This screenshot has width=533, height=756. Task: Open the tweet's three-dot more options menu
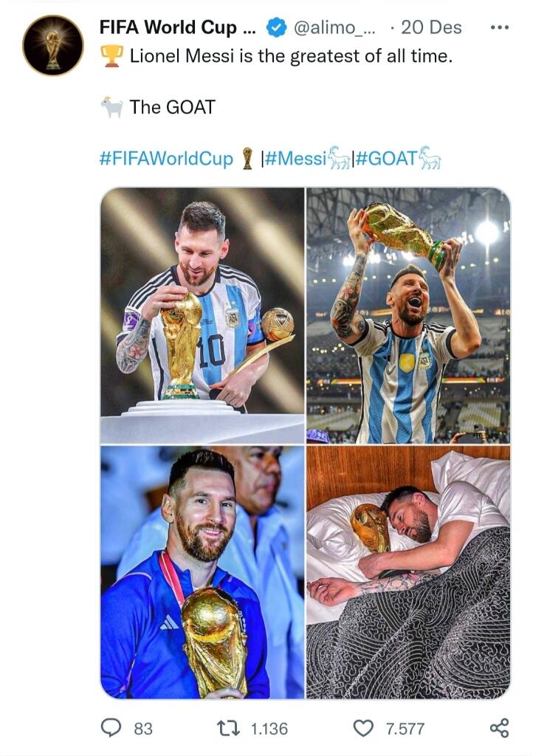499,27
